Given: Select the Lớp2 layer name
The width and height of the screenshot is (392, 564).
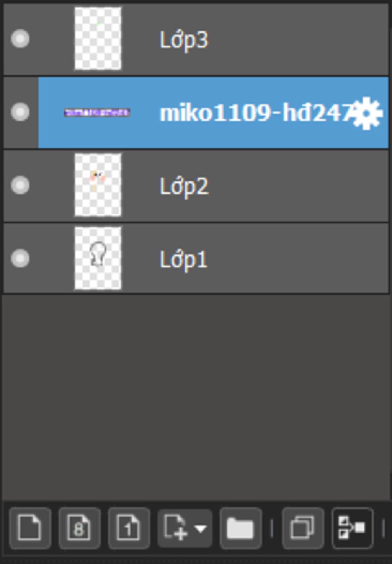Looking at the screenshot, I should coord(184,187).
